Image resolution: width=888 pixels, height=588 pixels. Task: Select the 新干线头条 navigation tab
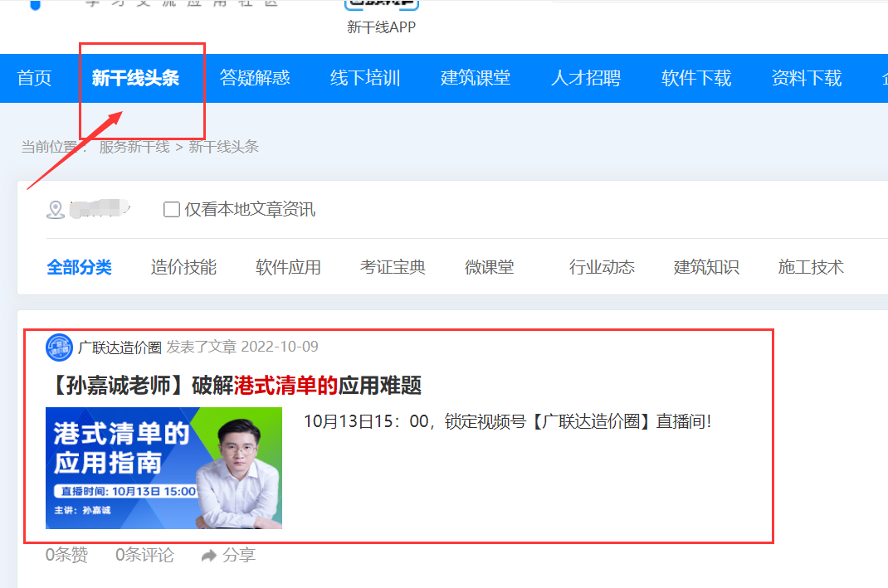pos(135,77)
